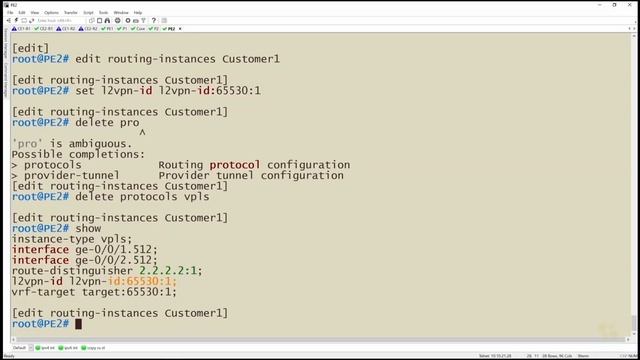Switch to the P2 session tab
Screen dimensions: 640x360
tap(154, 29)
